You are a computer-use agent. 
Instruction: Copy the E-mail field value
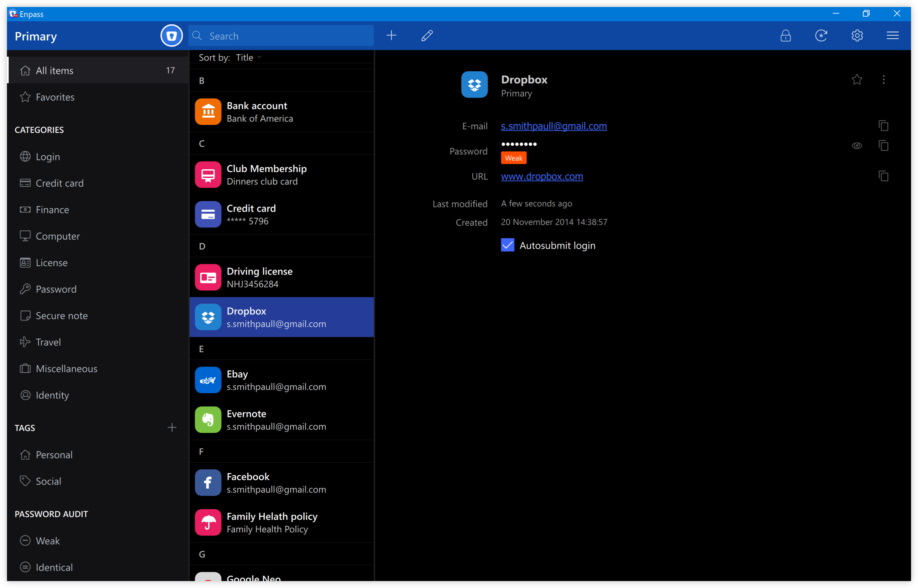[884, 126]
